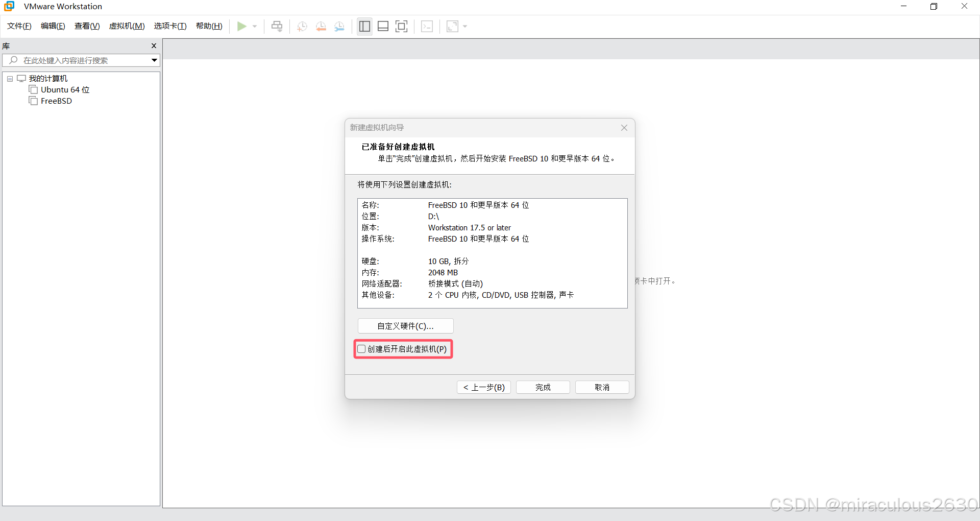Screen dimensions: 980x521
Task: Select FreeBSD virtual machine in library
Action: click(x=56, y=101)
